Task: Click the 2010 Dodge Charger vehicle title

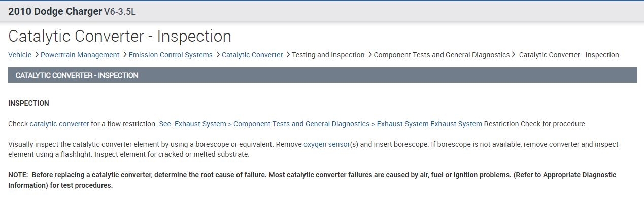Action: (x=55, y=11)
